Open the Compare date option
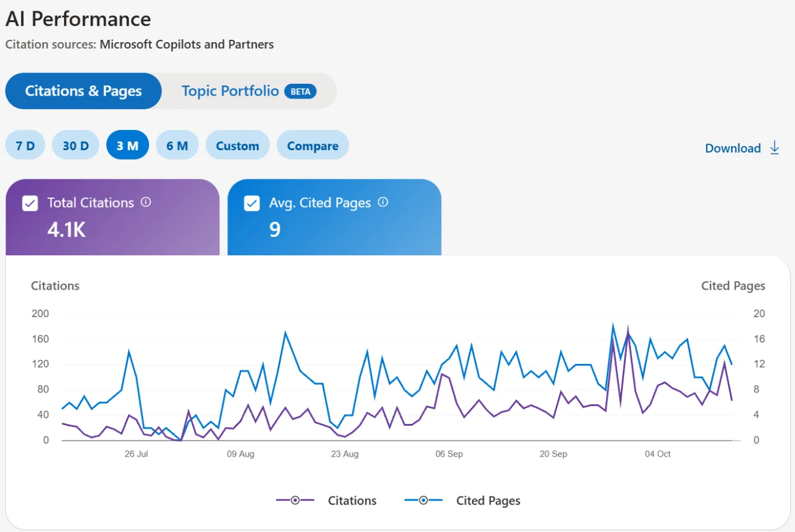The width and height of the screenshot is (795, 532). tap(313, 145)
